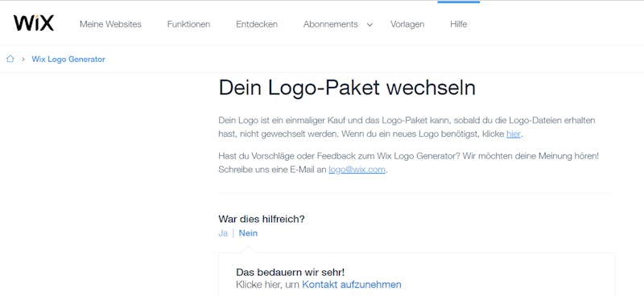Choose "Nein" under War dies hilfreich

[x=248, y=233]
